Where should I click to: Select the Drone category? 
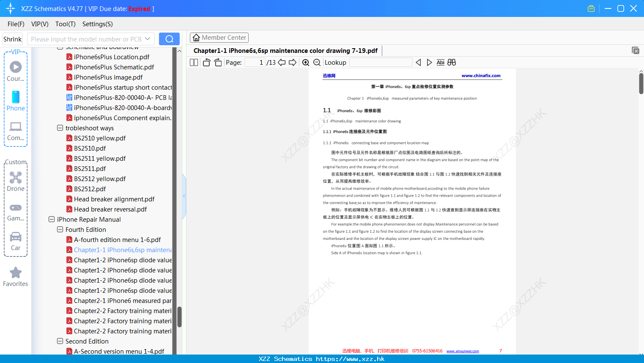[x=16, y=181]
